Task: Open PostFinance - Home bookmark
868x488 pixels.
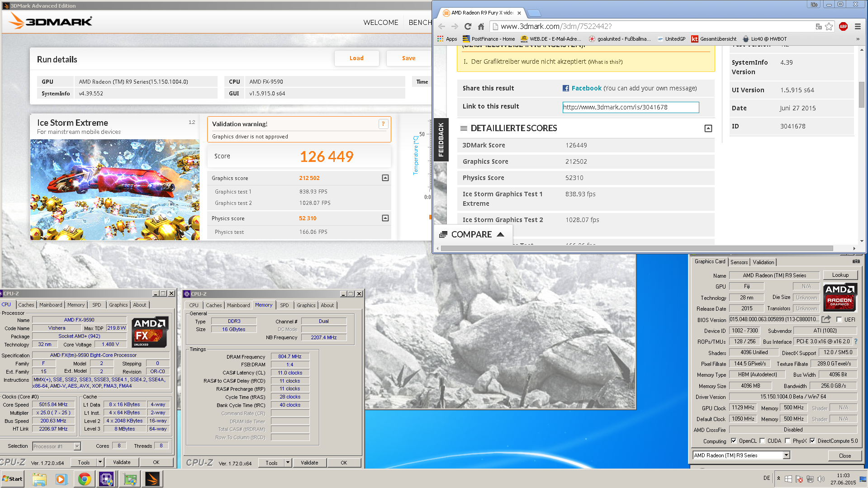Action: click(489, 39)
